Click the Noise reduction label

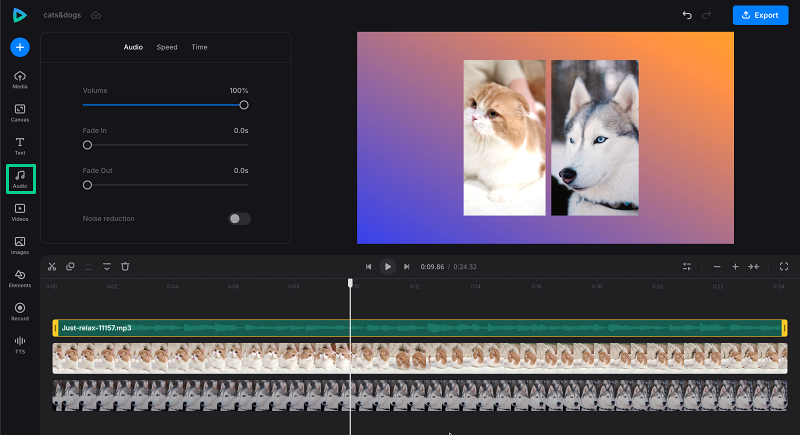[x=108, y=219]
